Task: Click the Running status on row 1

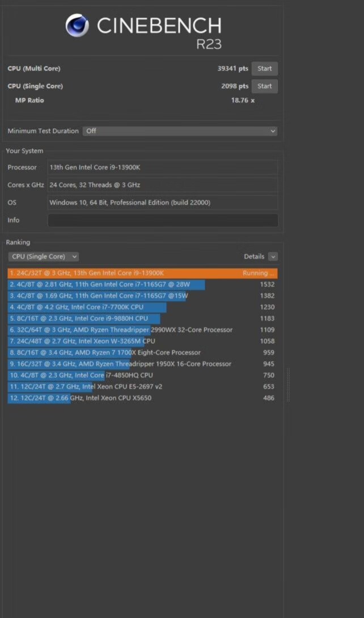Action: (259, 273)
